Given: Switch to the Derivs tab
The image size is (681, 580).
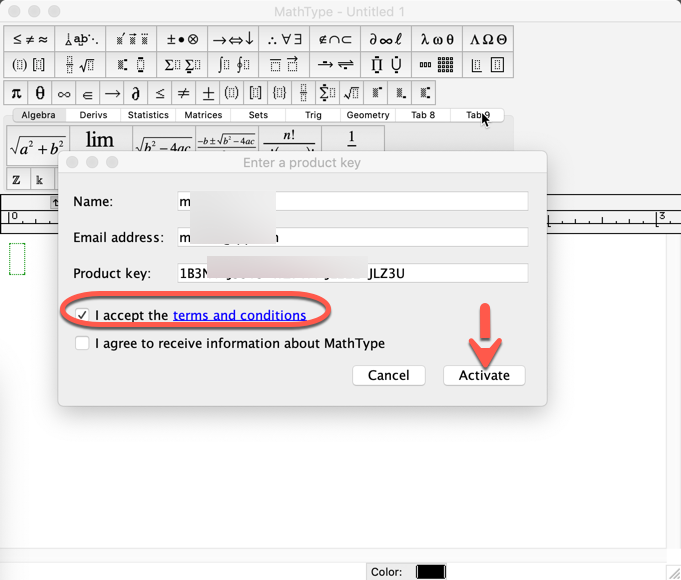Looking at the screenshot, I should (93, 115).
